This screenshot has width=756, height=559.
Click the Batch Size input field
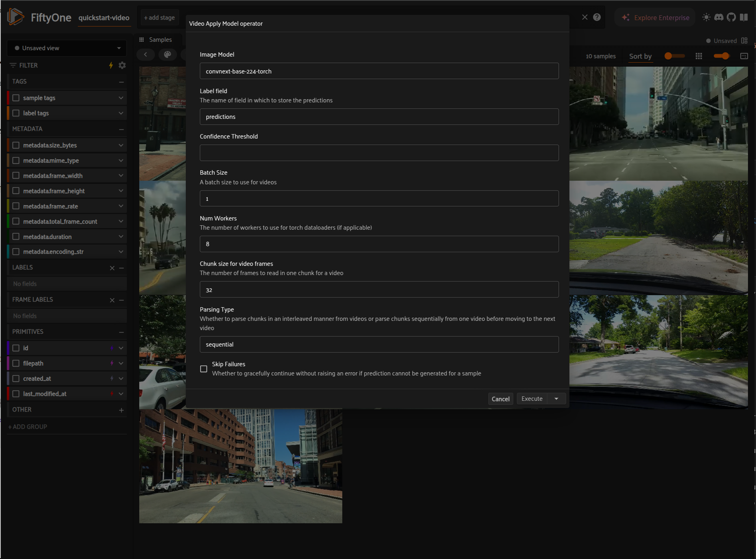[x=379, y=199]
